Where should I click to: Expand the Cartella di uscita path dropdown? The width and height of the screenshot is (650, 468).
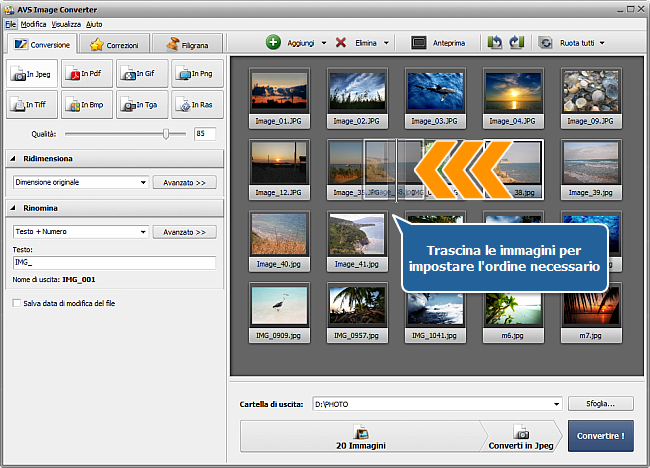(x=556, y=404)
